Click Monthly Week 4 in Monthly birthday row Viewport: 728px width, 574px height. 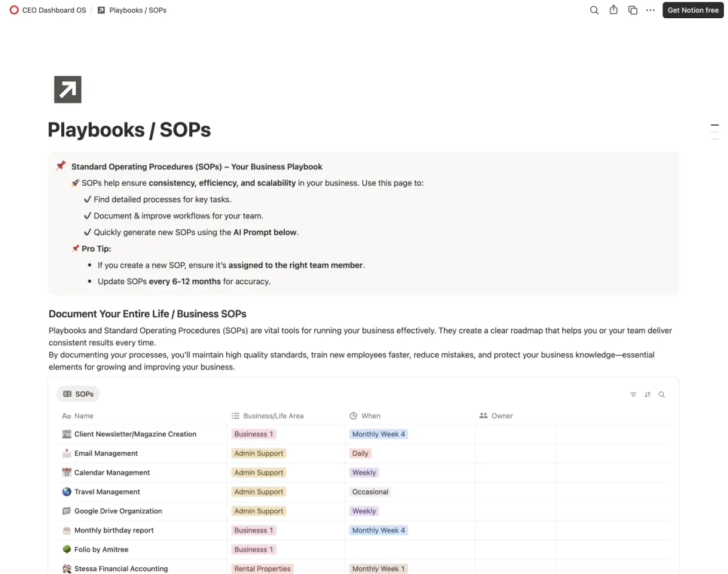click(x=379, y=530)
